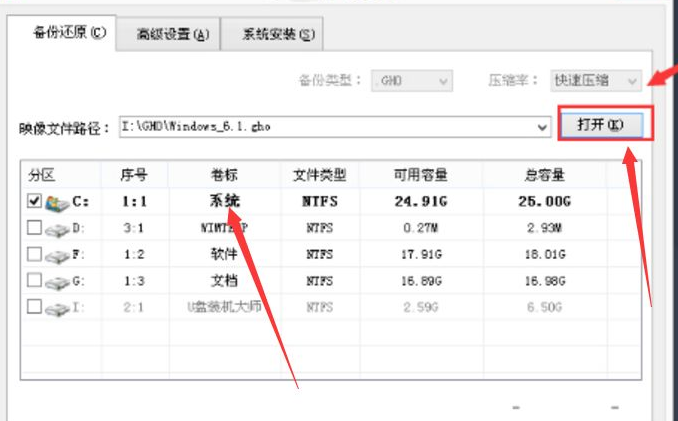Click the D: drive icon

point(57,230)
